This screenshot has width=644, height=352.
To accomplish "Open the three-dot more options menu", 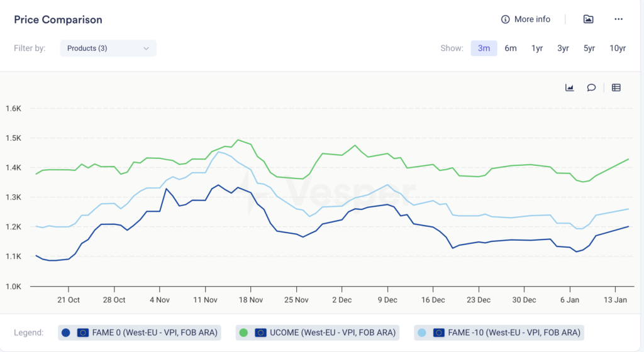I will (618, 19).
